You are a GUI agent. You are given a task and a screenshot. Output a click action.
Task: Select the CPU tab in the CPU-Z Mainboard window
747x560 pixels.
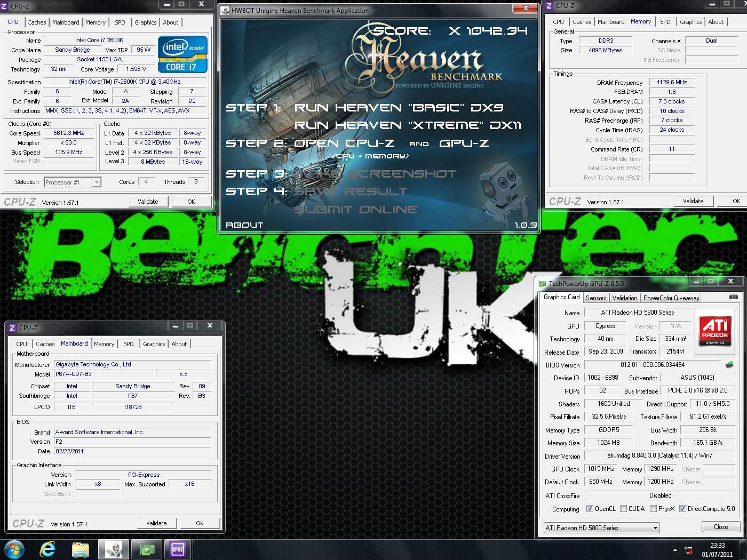pyautogui.click(x=21, y=344)
